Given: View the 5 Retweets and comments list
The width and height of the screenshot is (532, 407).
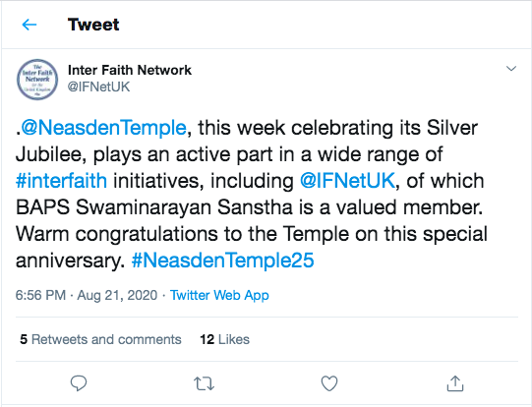Looking at the screenshot, I should click(x=100, y=339).
